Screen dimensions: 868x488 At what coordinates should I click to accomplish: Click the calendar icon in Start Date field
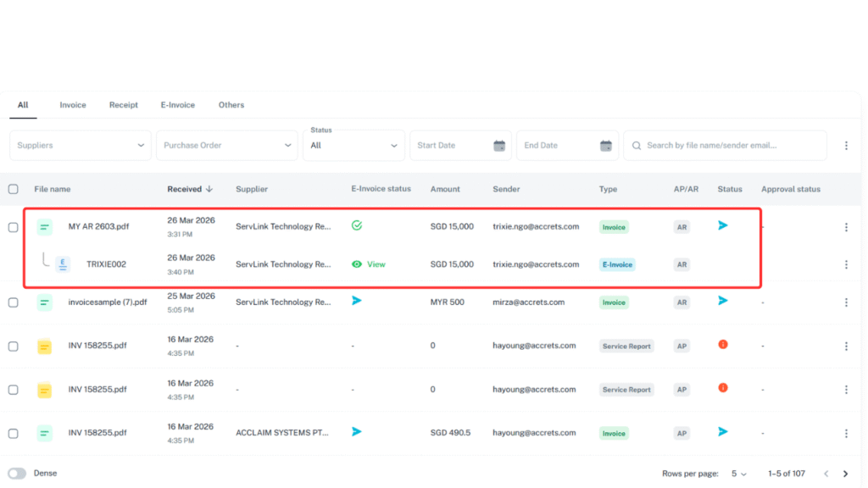pyautogui.click(x=499, y=146)
